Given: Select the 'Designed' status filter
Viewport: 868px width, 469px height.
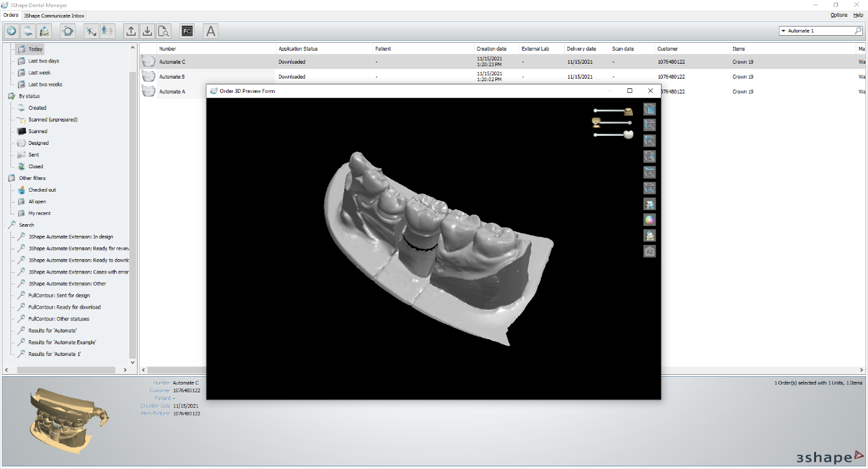Looking at the screenshot, I should coord(38,143).
